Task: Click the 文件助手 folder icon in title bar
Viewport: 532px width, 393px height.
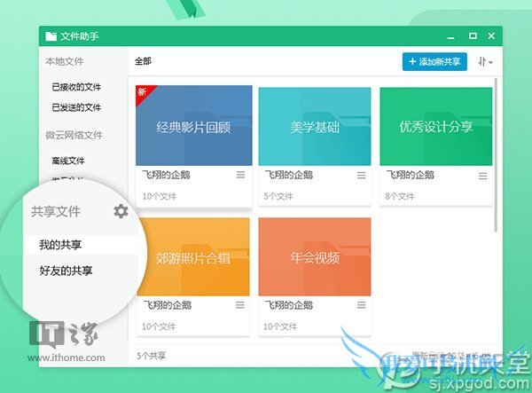Action: tap(51, 36)
